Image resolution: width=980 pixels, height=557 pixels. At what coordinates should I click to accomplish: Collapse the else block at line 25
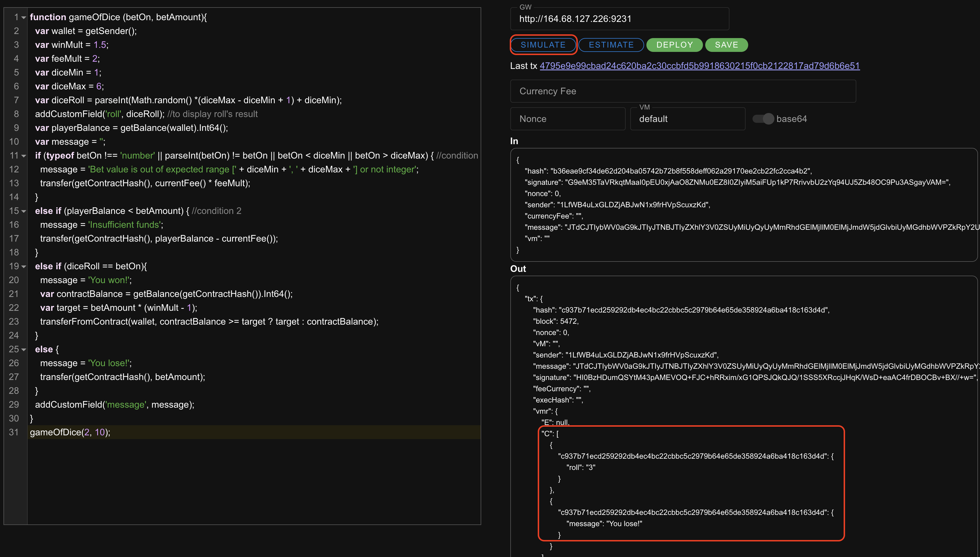24,350
